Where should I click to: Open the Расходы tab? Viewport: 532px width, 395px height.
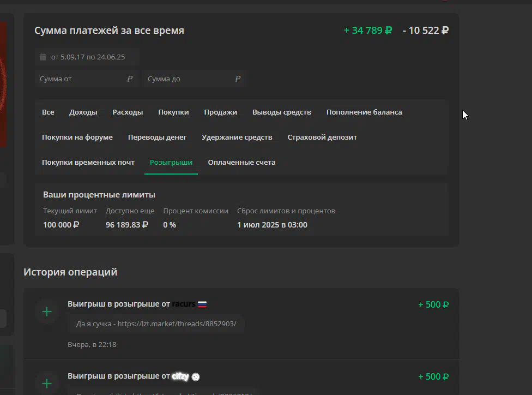coord(128,112)
